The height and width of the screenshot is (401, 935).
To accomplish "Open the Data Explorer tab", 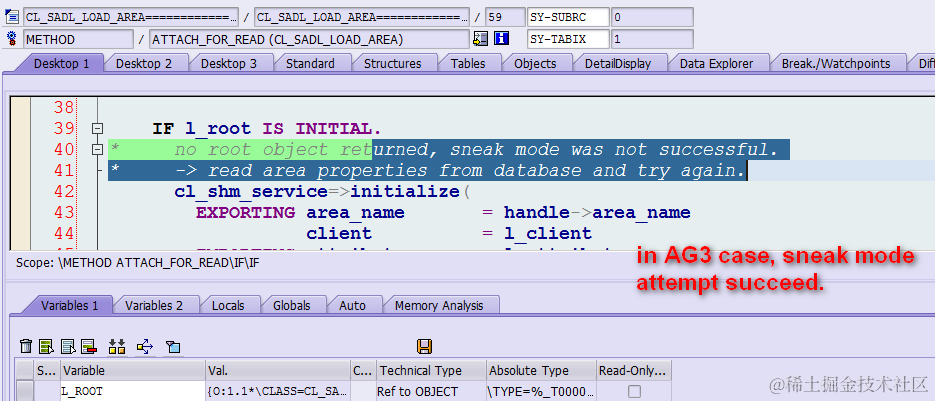I will (716, 63).
